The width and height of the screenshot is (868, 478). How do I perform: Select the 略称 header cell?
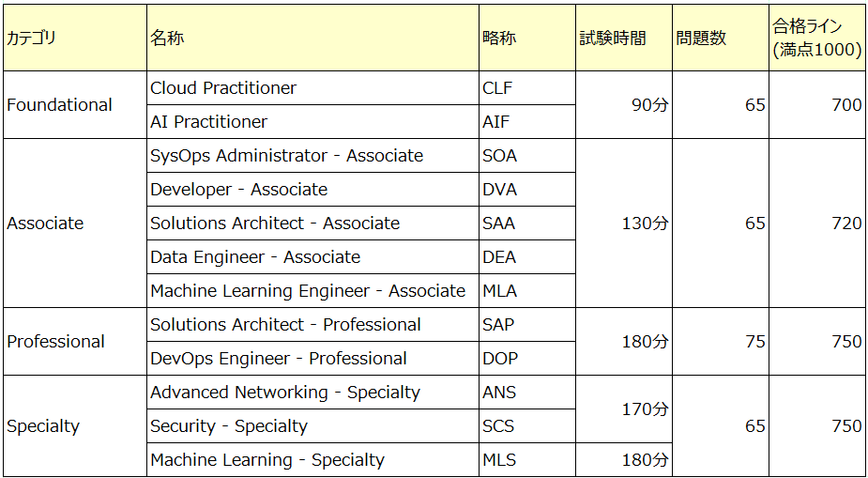coord(527,38)
